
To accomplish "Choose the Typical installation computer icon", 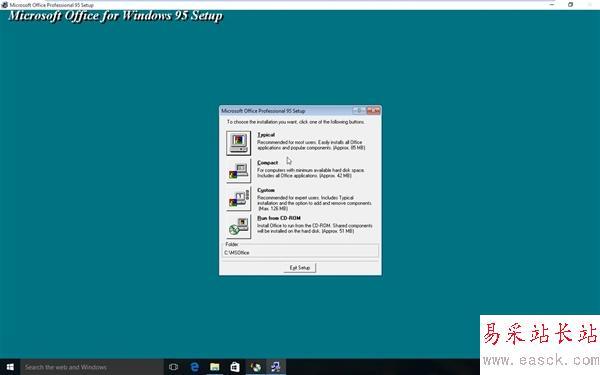I will [238, 143].
